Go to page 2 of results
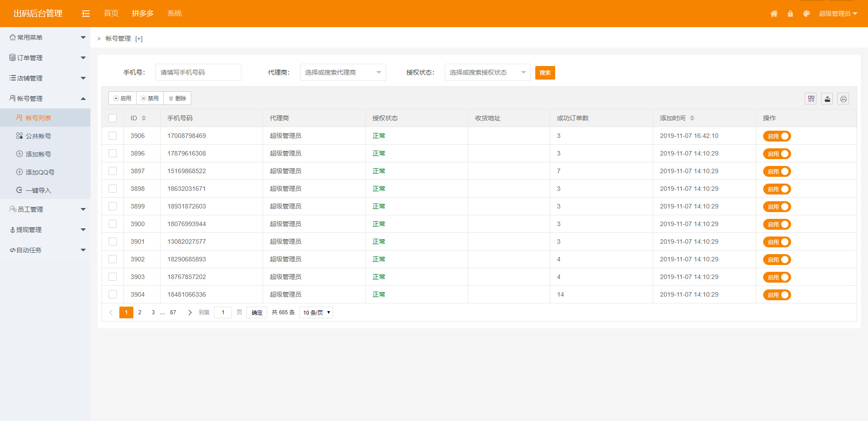868x421 pixels. pyautogui.click(x=140, y=312)
